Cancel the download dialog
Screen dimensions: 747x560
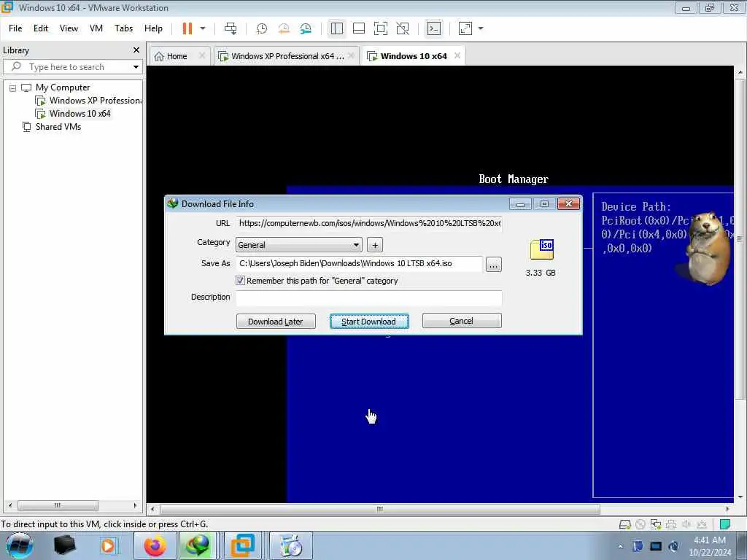(462, 321)
